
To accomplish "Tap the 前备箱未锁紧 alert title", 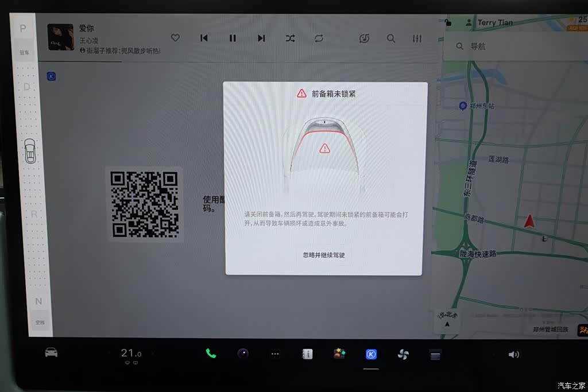I will (334, 94).
